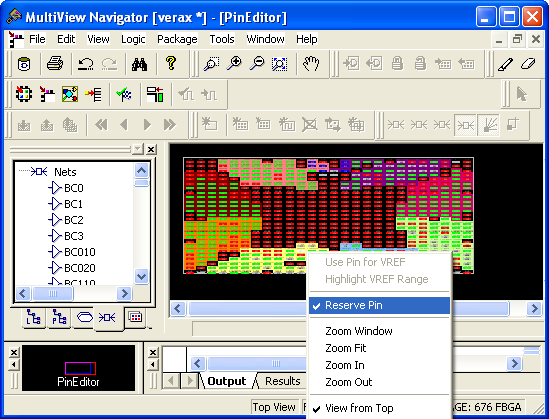Click the Print icon

point(55,64)
